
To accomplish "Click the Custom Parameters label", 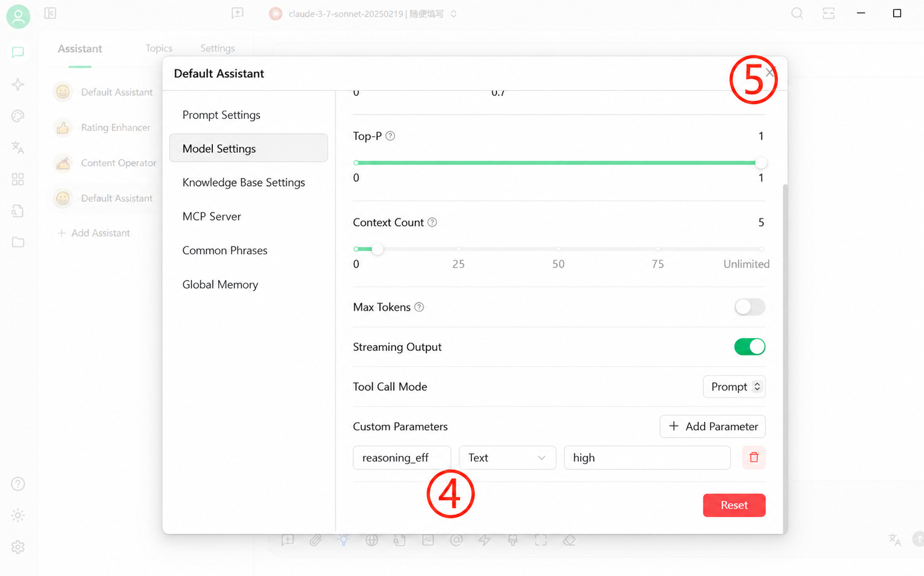I will click(x=400, y=426).
